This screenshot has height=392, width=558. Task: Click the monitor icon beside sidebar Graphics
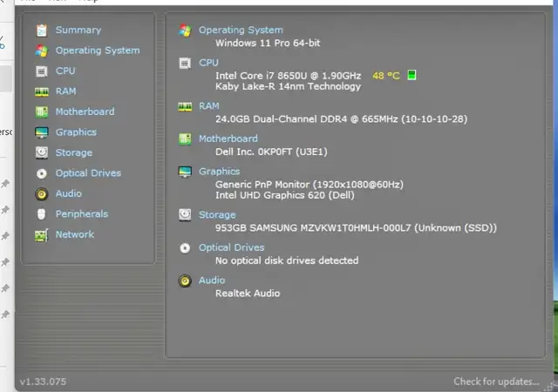41,132
